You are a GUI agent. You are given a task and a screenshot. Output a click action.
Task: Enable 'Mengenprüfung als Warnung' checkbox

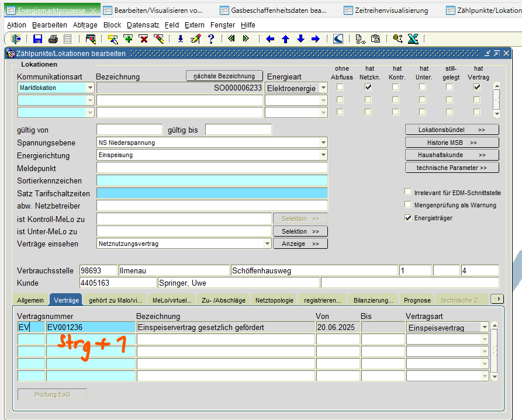click(408, 205)
